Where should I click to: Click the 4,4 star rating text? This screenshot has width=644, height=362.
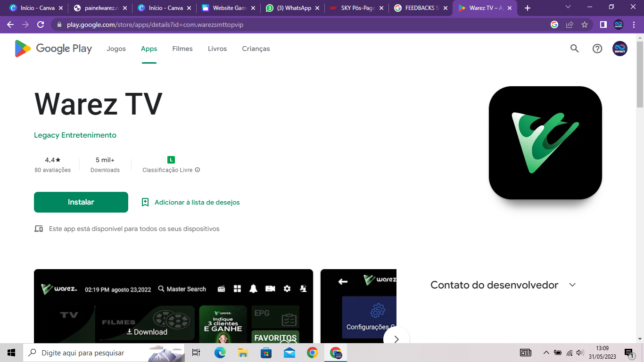click(x=53, y=160)
